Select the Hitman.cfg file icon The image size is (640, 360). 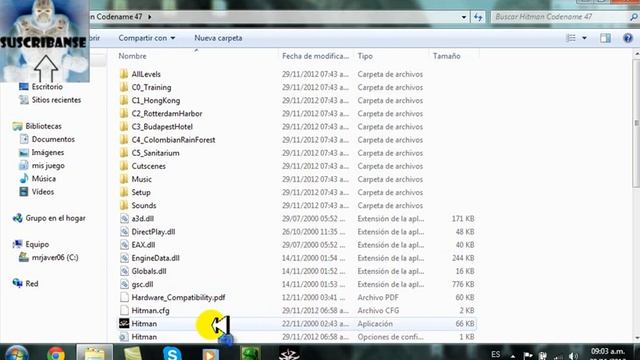coord(124,311)
